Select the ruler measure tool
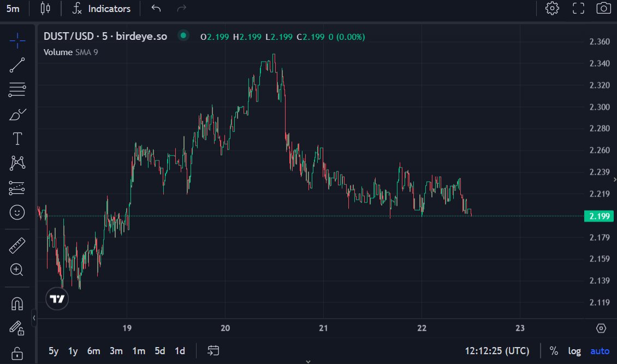The height and width of the screenshot is (364, 617). pyautogui.click(x=17, y=245)
